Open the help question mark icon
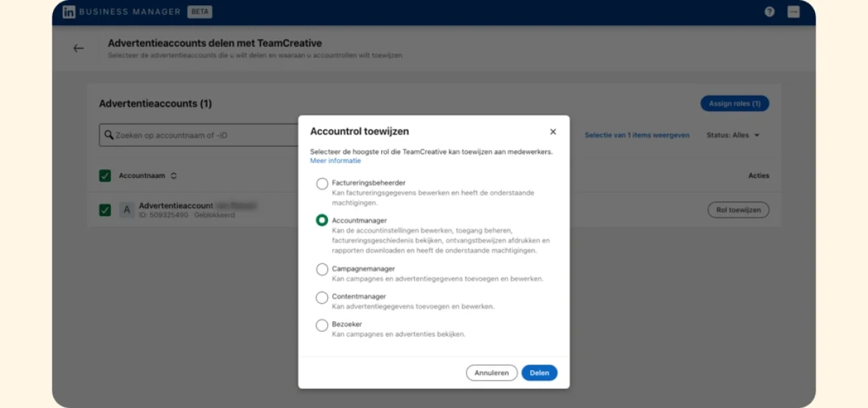 pos(769,12)
